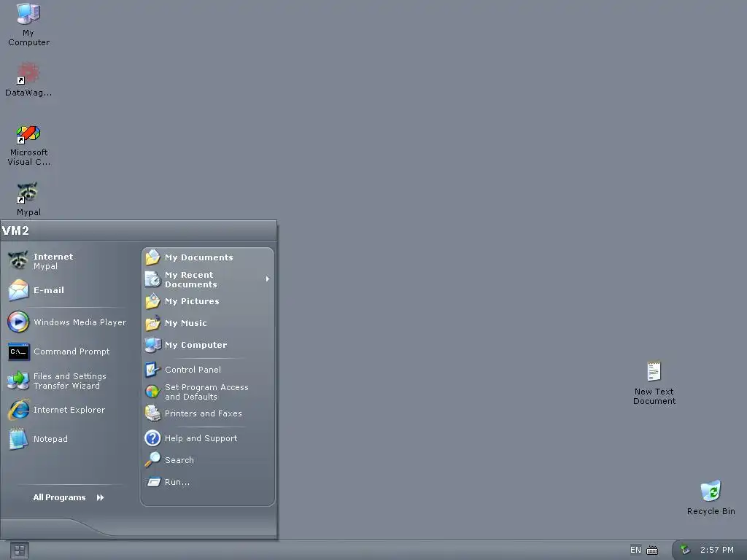
Task: Open Files and Settings Transfer Wizard label
Action: coord(69,381)
